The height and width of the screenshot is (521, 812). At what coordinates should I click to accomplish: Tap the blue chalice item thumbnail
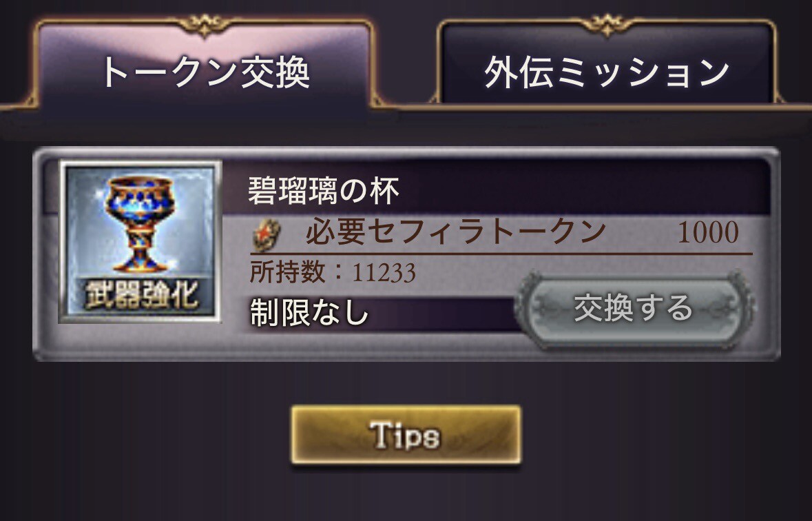click(140, 241)
